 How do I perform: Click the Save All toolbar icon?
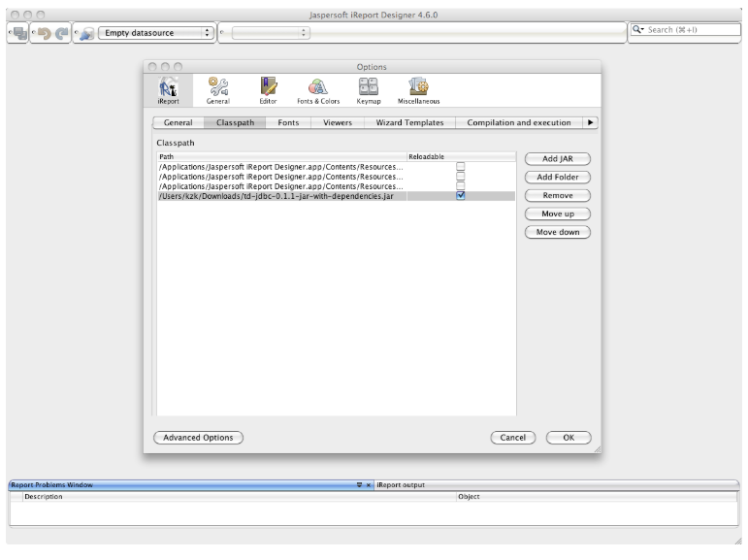point(18,33)
